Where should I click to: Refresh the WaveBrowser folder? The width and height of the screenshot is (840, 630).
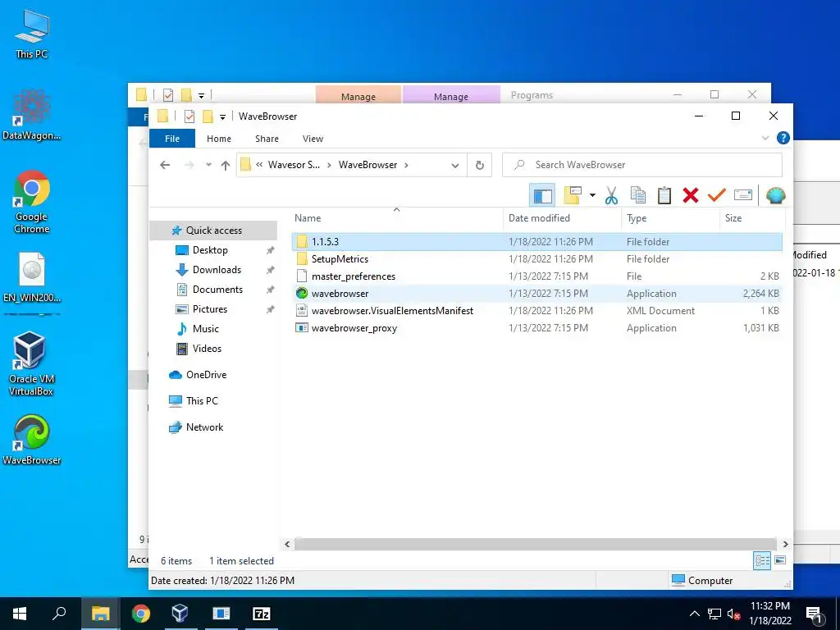pyautogui.click(x=479, y=166)
